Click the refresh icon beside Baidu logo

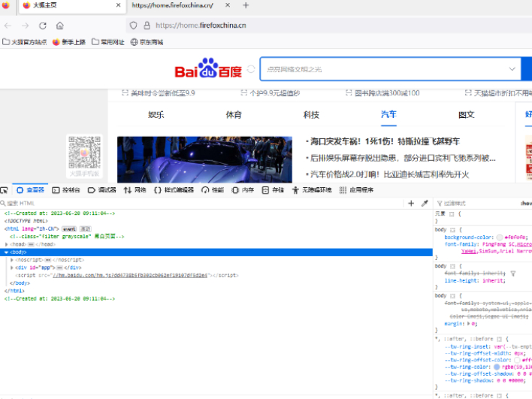251,69
